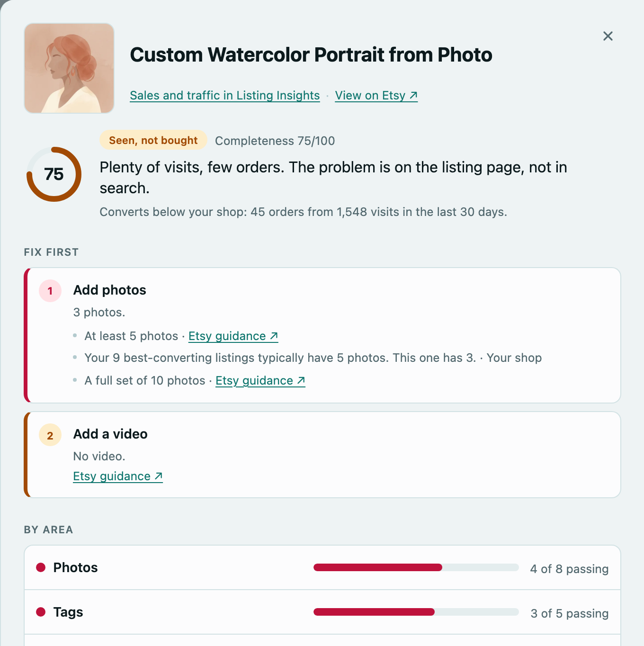
Task: Open Etsy guidance for At least 5 photos
Action: 233,336
